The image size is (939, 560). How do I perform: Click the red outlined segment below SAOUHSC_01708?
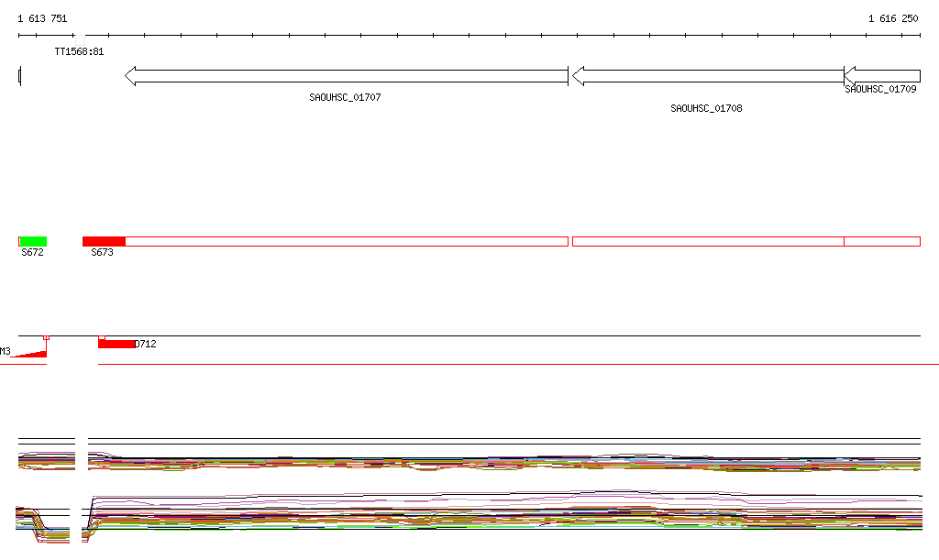tap(708, 242)
